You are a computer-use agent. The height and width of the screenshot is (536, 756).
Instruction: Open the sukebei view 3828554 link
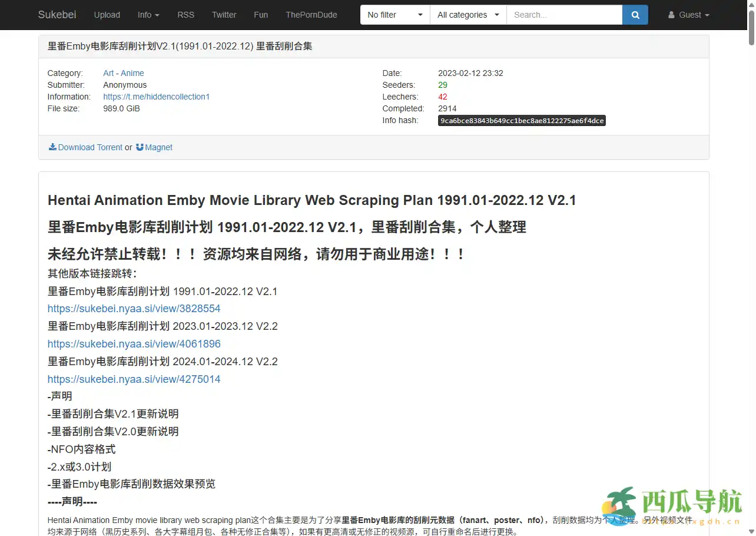click(x=134, y=308)
